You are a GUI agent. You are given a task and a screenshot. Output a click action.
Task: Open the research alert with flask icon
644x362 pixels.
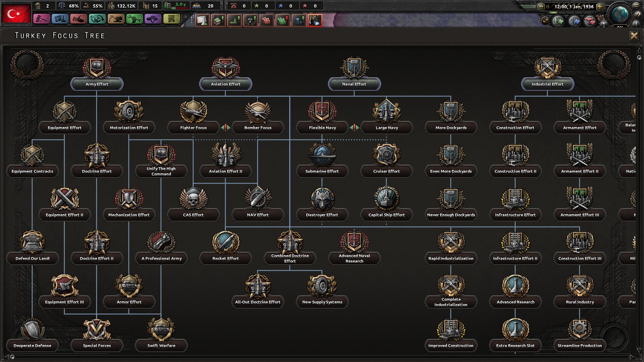202,20
